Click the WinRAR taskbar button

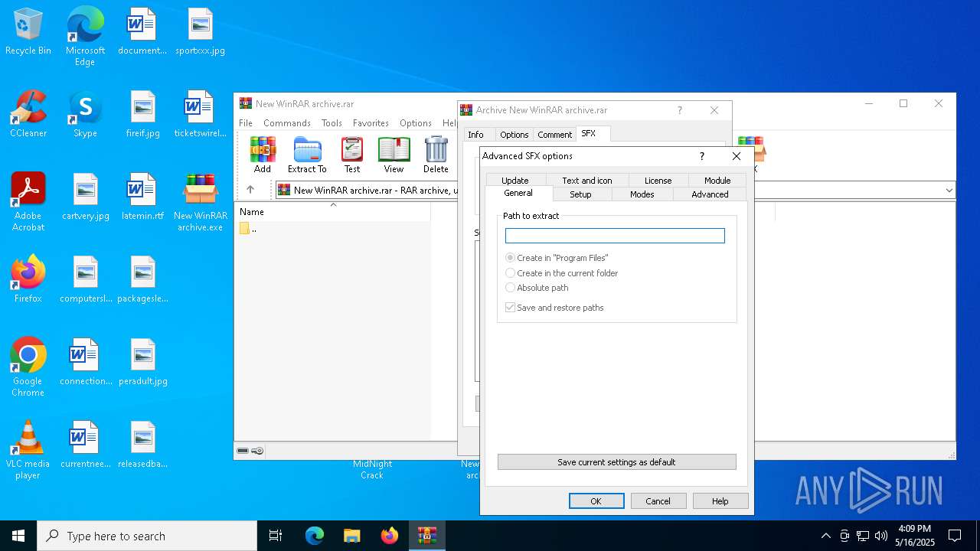pos(427,536)
